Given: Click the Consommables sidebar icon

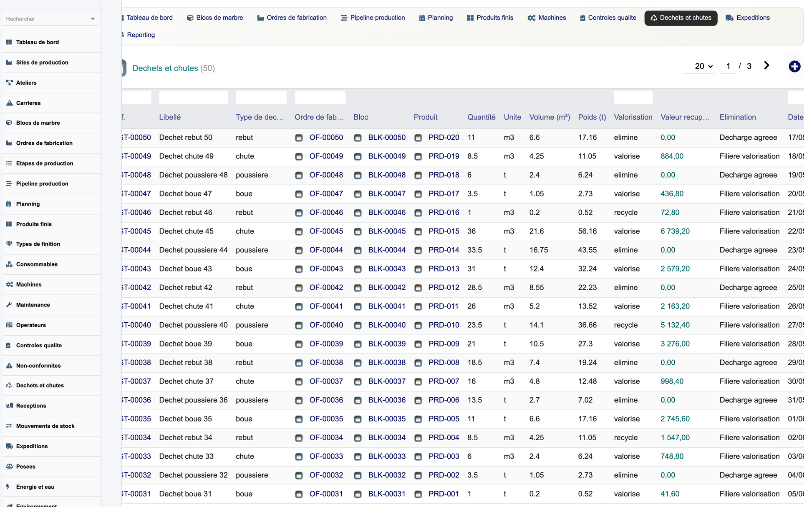Looking at the screenshot, I should tap(9, 264).
